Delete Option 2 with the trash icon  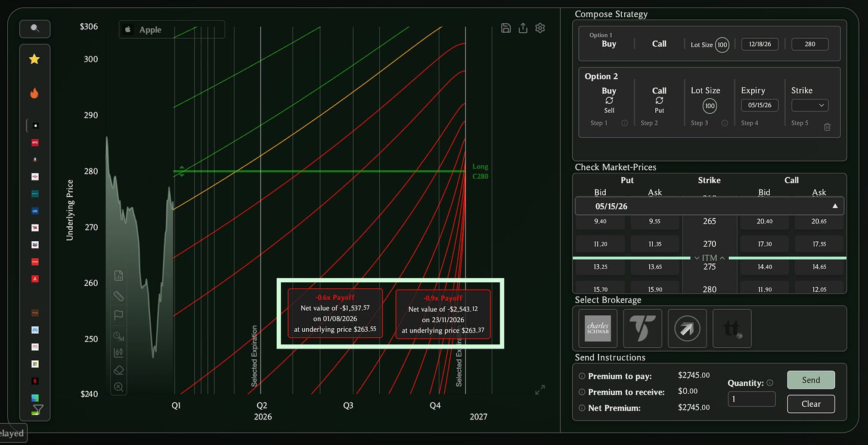pyautogui.click(x=827, y=127)
